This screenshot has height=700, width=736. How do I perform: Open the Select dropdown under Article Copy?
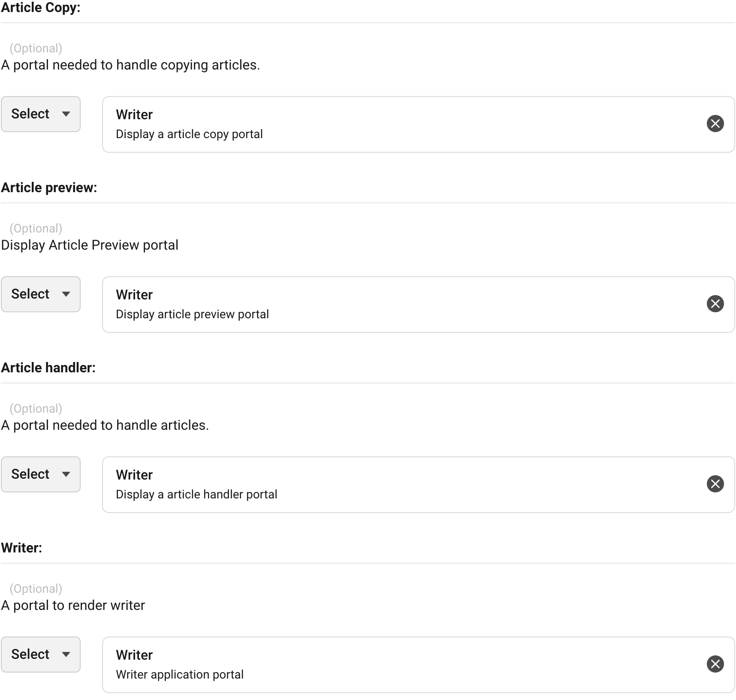point(41,114)
